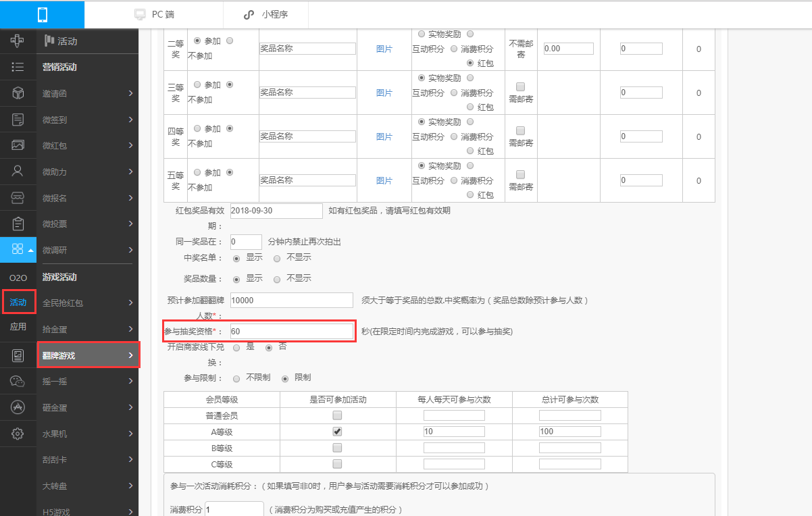Focus the 预计参加翻翻牌人数 field
The height and width of the screenshot is (516, 812).
click(291, 300)
